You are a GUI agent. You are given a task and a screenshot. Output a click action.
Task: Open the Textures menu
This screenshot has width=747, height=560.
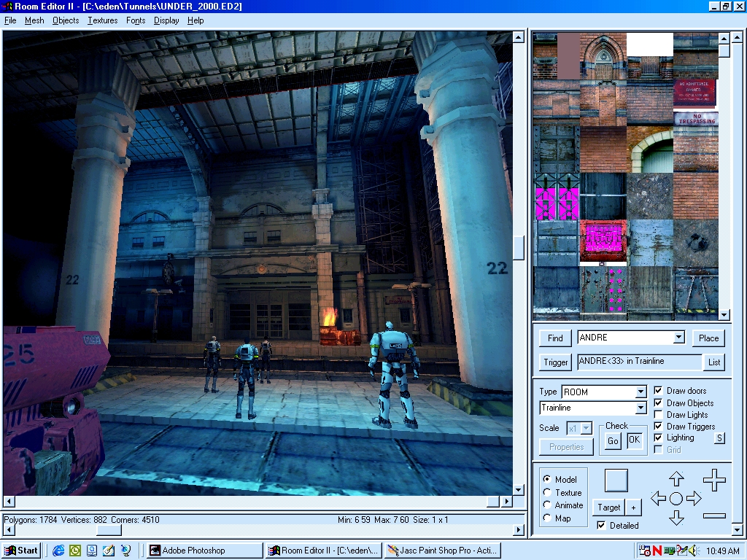coord(102,20)
